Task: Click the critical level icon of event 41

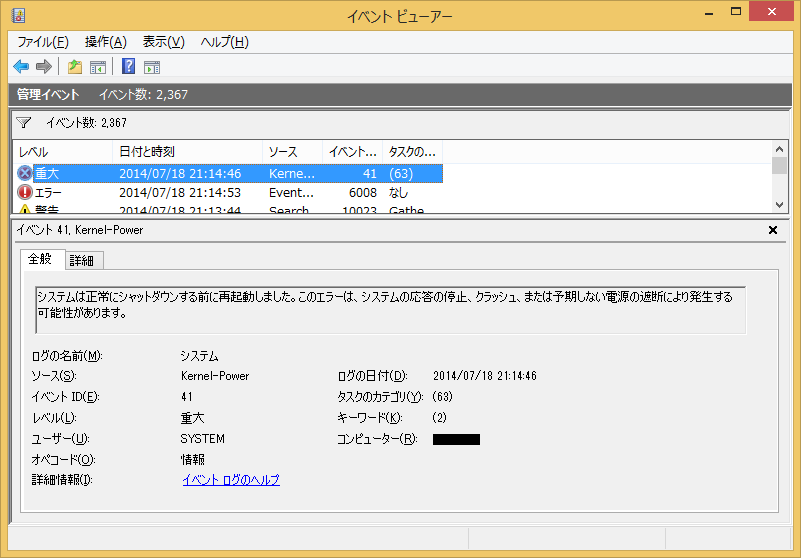Action: pos(25,173)
